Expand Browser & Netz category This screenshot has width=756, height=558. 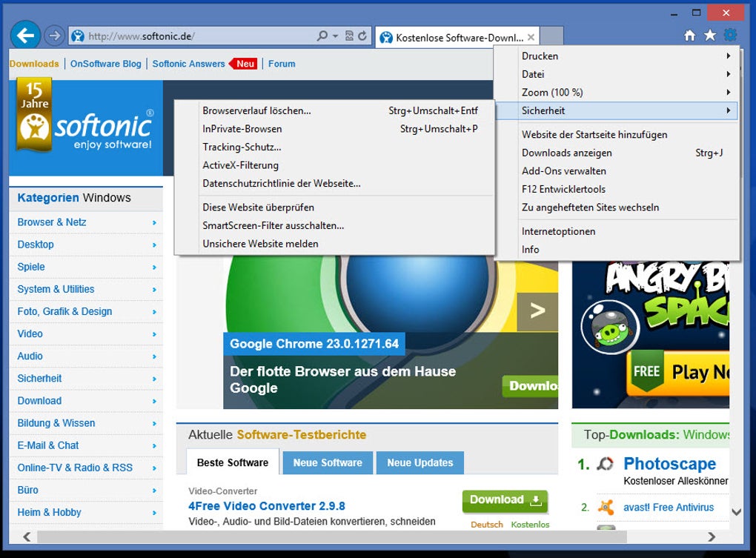[x=86, y=222]
